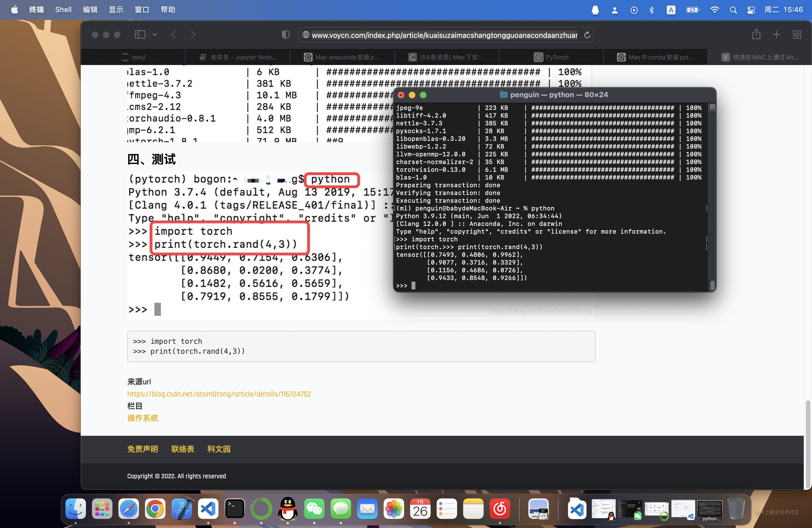Click the Safari address bar URL
The image size is (812, 528).
(445, 35)
